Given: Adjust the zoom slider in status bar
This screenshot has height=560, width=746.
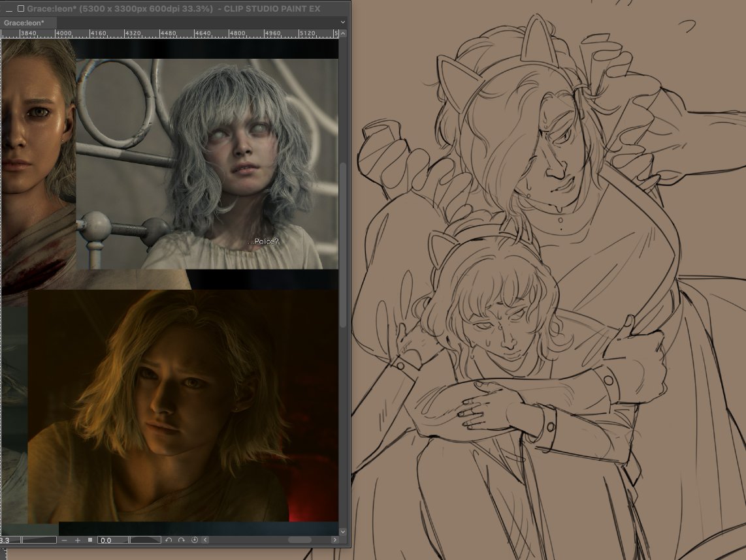Looking at the screenshot, I should click(x=39, y=540).
